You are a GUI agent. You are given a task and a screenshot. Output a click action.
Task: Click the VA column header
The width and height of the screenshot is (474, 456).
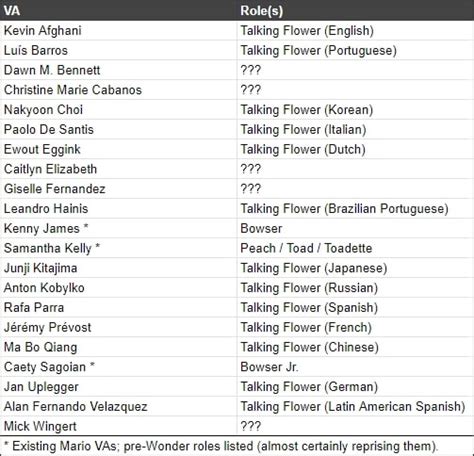pyautogui.click(x=118, y=10)
